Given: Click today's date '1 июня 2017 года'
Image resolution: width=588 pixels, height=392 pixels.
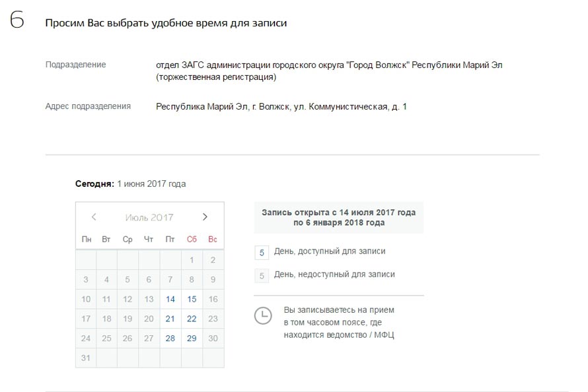Looking at the screenshot, I should 151,184.
